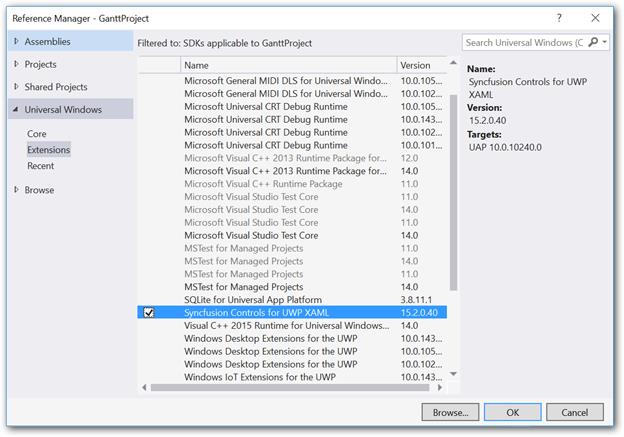624x437 pixels.
Task: Click the horizontal scrollbar thumb
Action: [x=290, y=387]
